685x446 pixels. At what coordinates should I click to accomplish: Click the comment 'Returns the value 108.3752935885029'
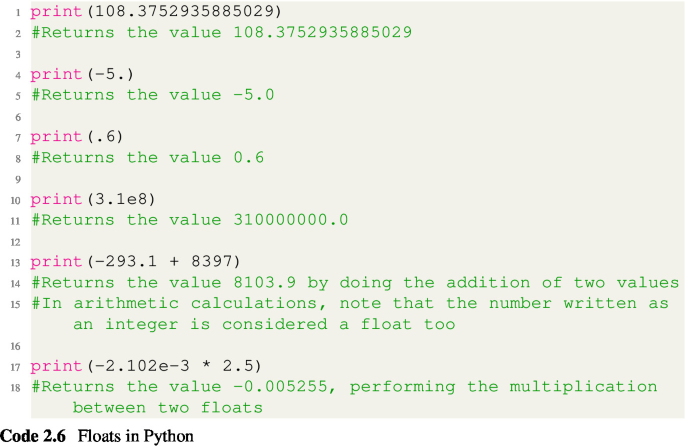tap(222, 32)
